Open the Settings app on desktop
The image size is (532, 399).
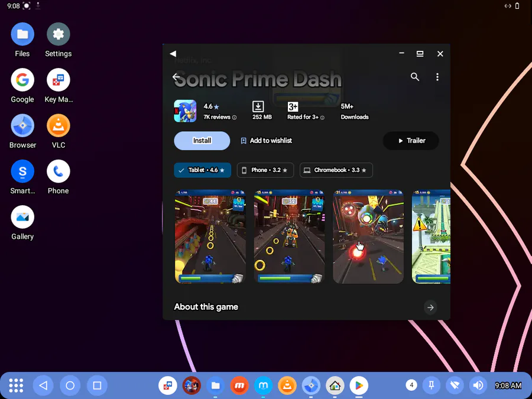click(x=59, y=34)
